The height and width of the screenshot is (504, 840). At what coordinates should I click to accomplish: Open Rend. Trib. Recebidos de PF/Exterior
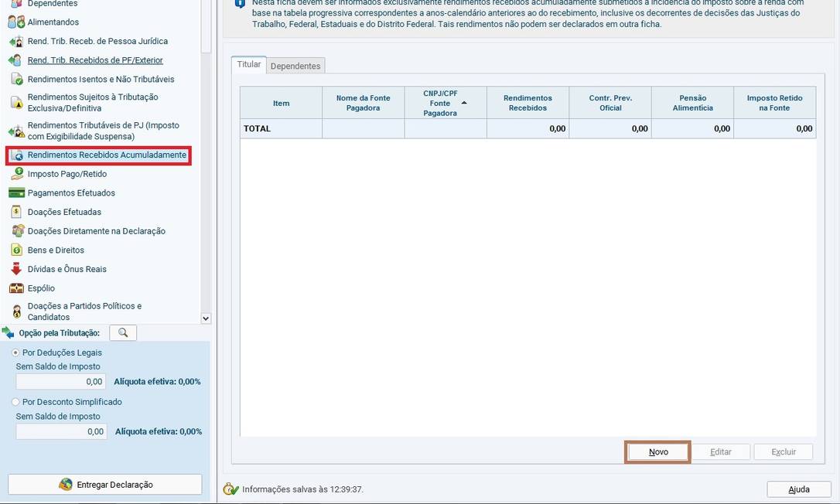pyautogui.click(x=95, y=60)
